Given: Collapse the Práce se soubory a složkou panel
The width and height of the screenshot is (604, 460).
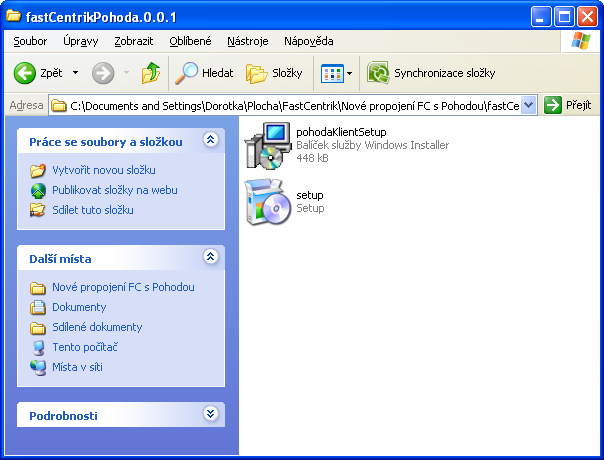Looking at the screenshot, I should pos(210,140).
